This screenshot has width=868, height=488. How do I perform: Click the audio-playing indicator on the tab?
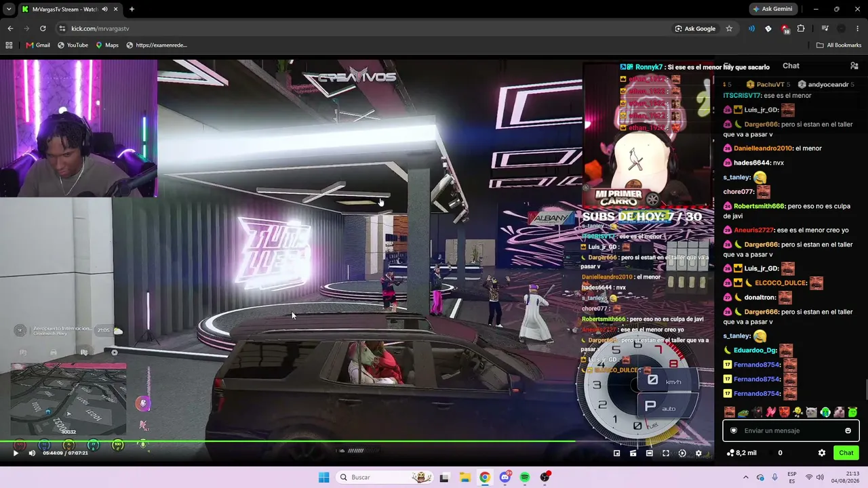pyautogui.click(x=104, y=9)
